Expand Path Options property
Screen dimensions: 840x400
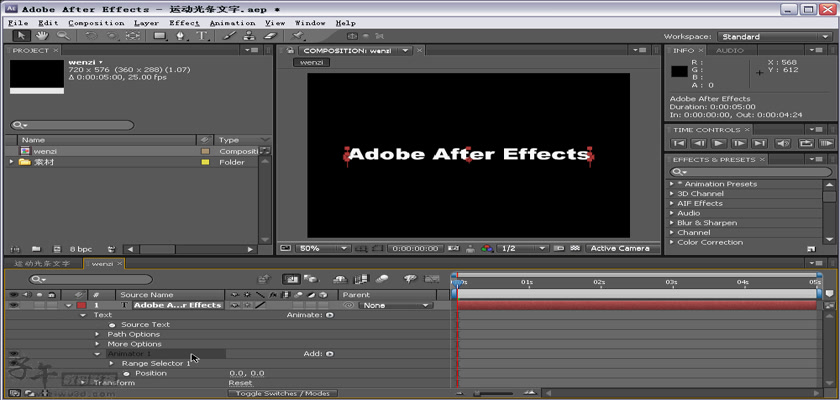[x=97, y=334]
